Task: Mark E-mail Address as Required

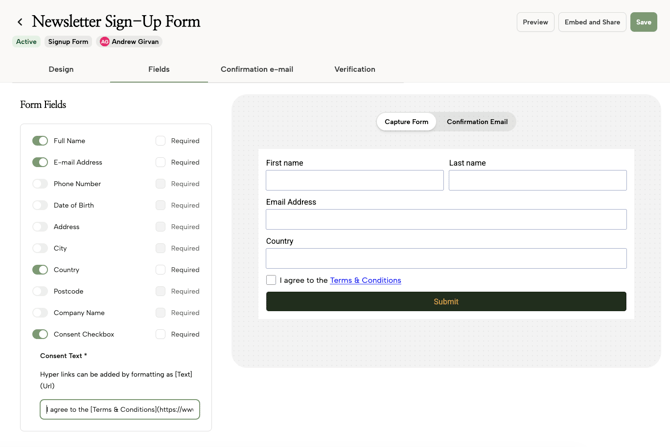Action: coord(160,162)
